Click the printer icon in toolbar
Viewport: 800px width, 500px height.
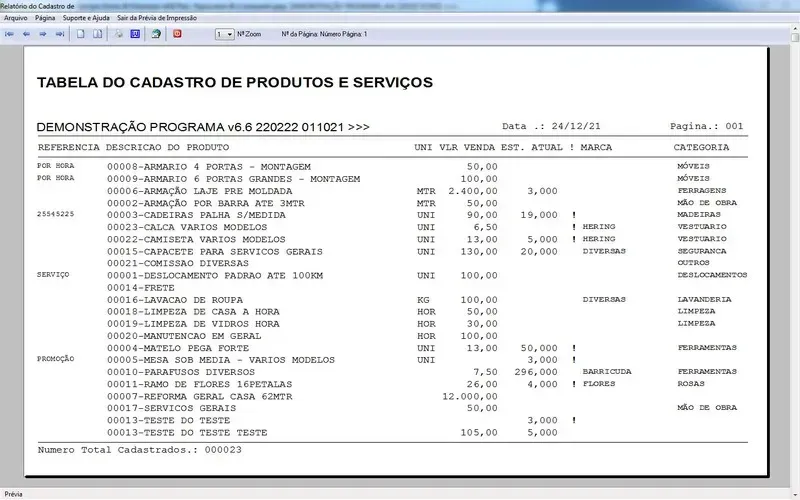118,34
